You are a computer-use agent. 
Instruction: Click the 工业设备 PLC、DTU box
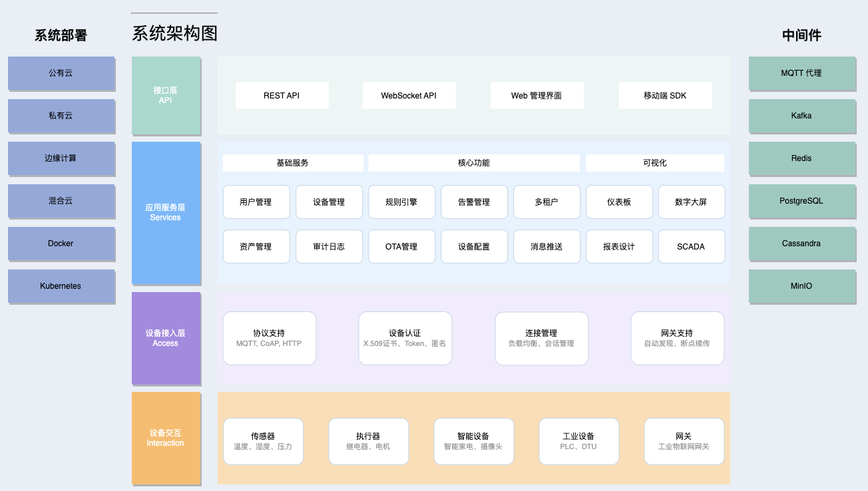tap(578, 441)
